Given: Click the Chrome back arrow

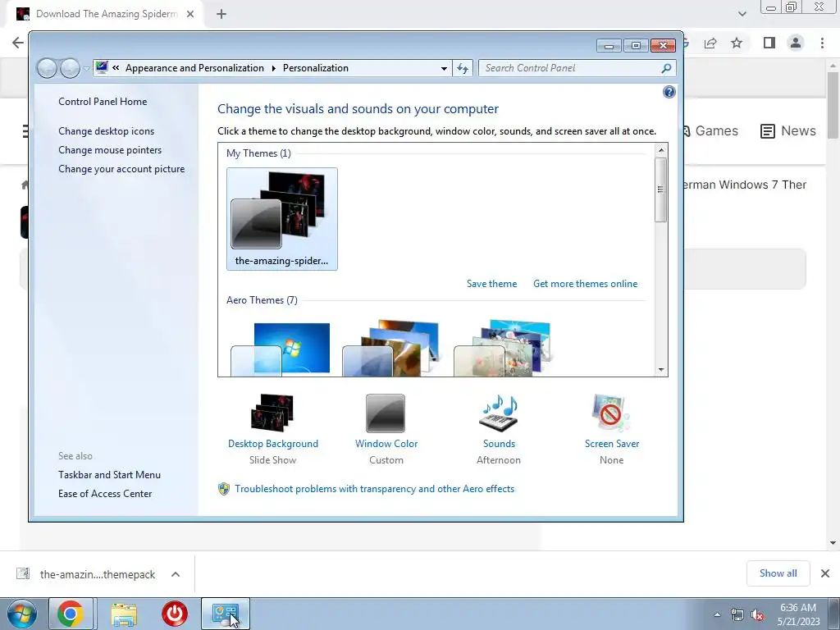Looking at the screenshot, I should point(18,43).
